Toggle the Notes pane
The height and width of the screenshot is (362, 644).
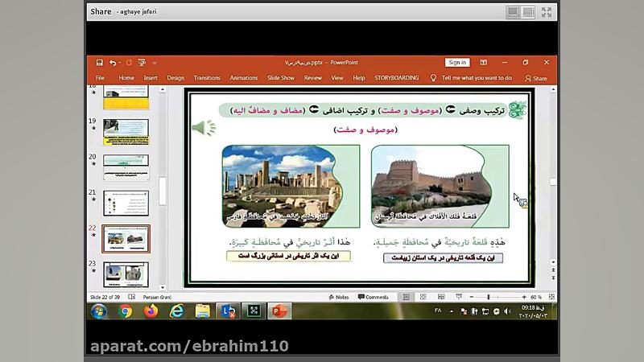(339, 297)
